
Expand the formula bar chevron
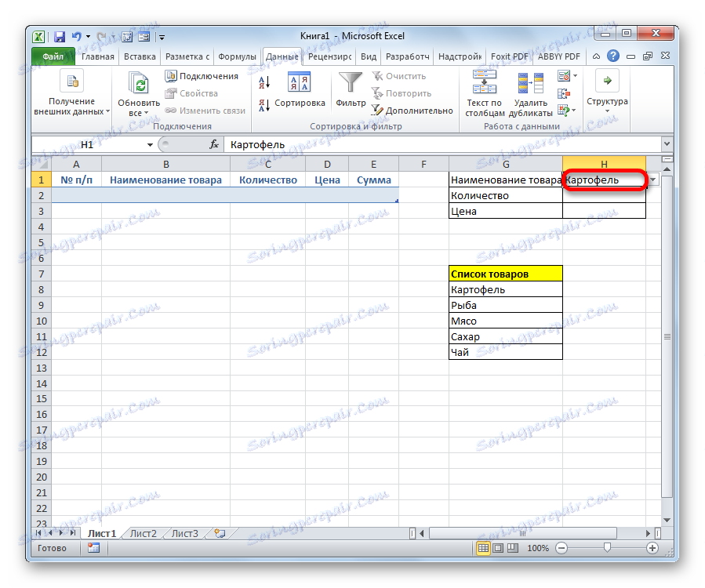tap(667, 143)
